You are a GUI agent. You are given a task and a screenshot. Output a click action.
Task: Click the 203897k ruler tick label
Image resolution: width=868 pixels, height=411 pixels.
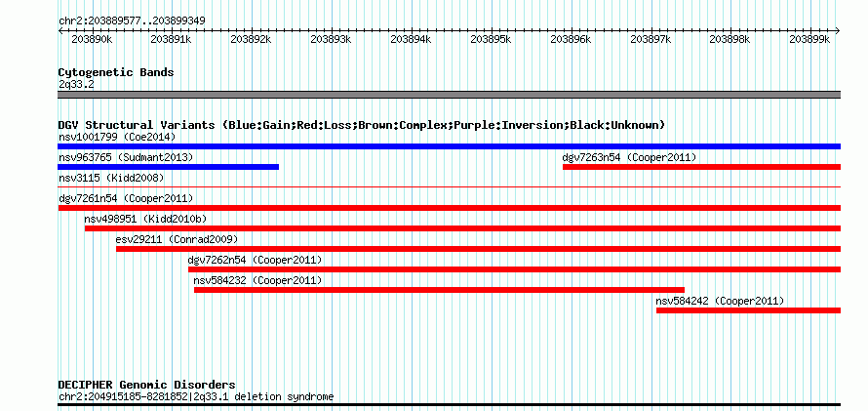[651, 40]
